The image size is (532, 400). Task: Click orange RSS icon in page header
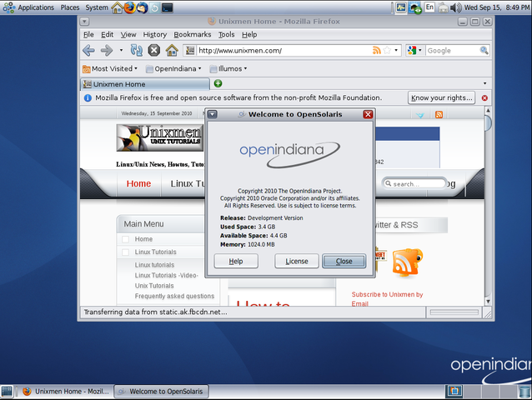click(x=439, y=114)
